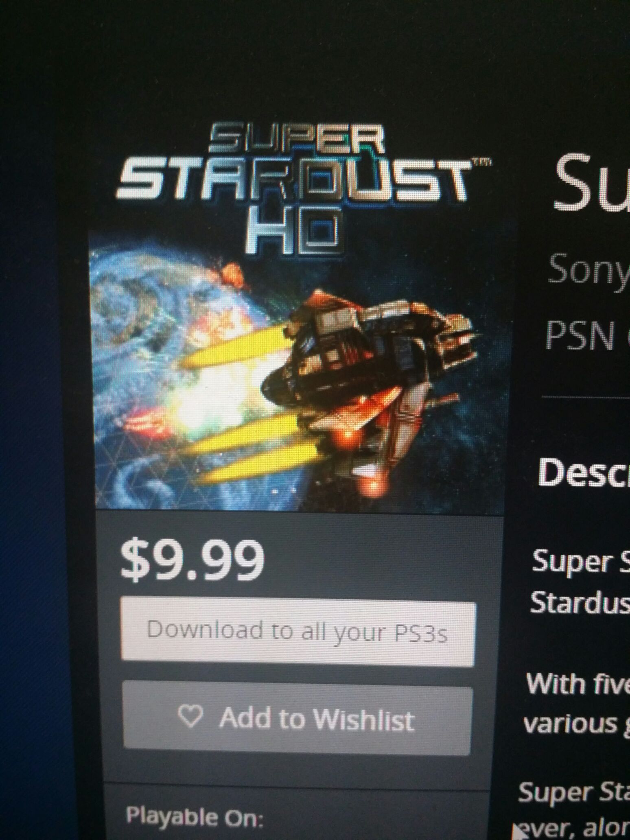This screenshot has height=840, width=630.
Task: Click the large game title heading
Action: (x=592, y=183)
